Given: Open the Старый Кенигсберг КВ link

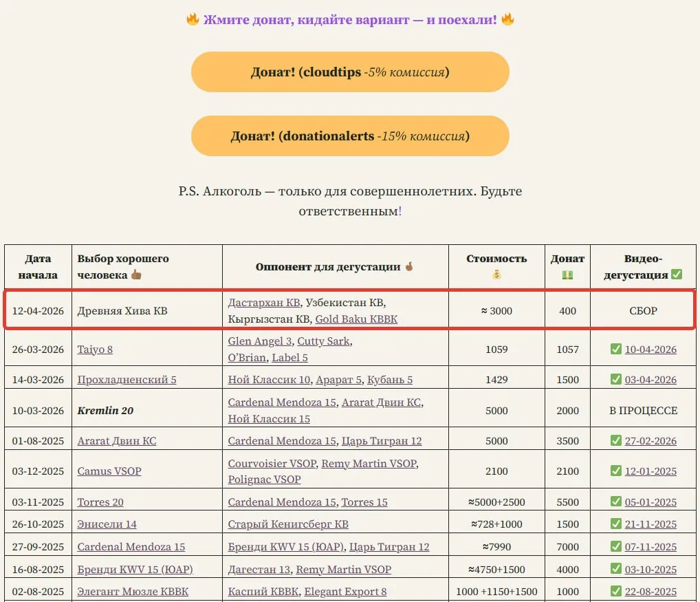Looking at the screenshot, I should click(x=288, y=524).
